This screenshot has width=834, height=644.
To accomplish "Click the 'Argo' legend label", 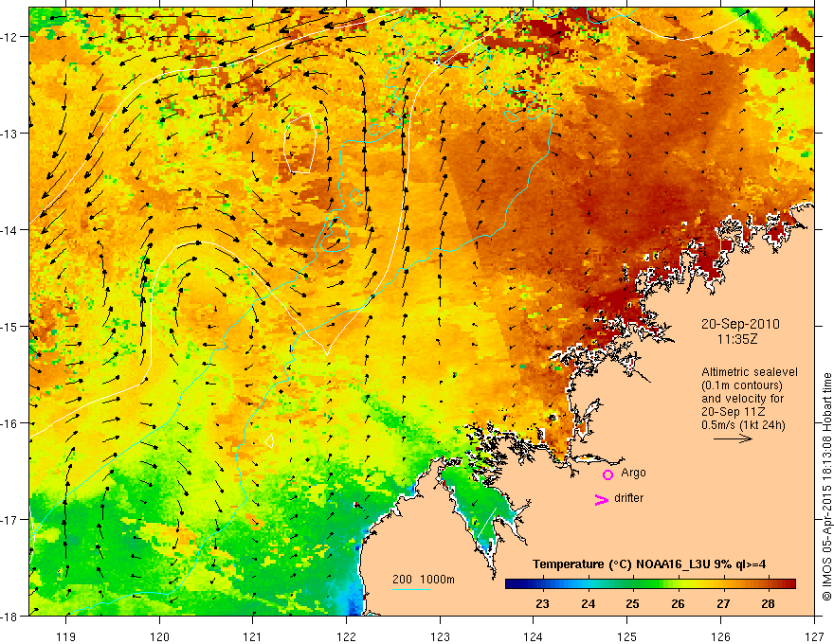I will point(633,473).
